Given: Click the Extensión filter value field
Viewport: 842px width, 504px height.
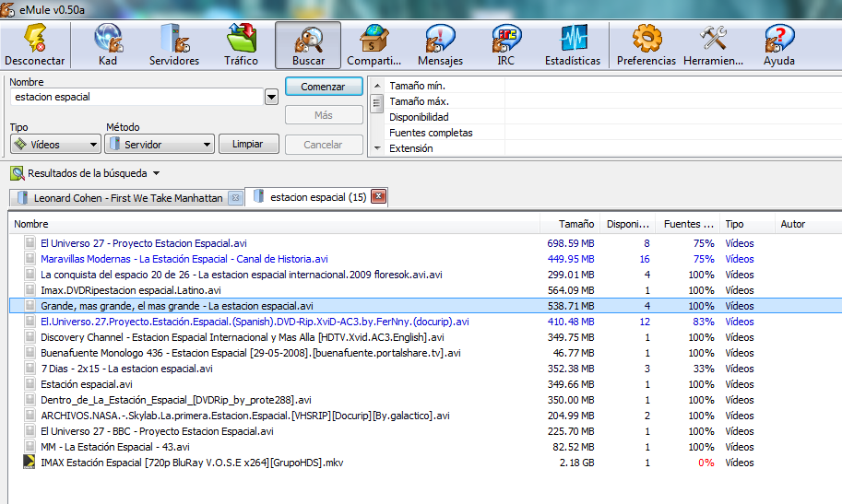Looking at the screenshot, I should (x=673, y=148).
